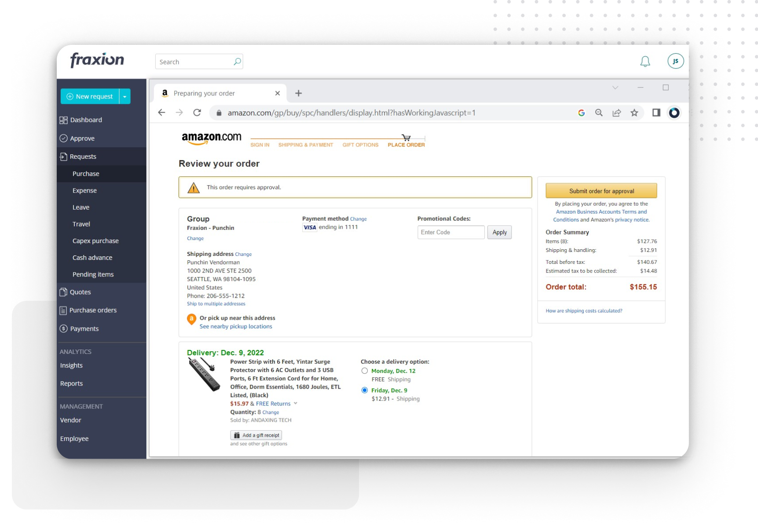
Task: Open Reports under Analytics
Action: pos(71,383)
